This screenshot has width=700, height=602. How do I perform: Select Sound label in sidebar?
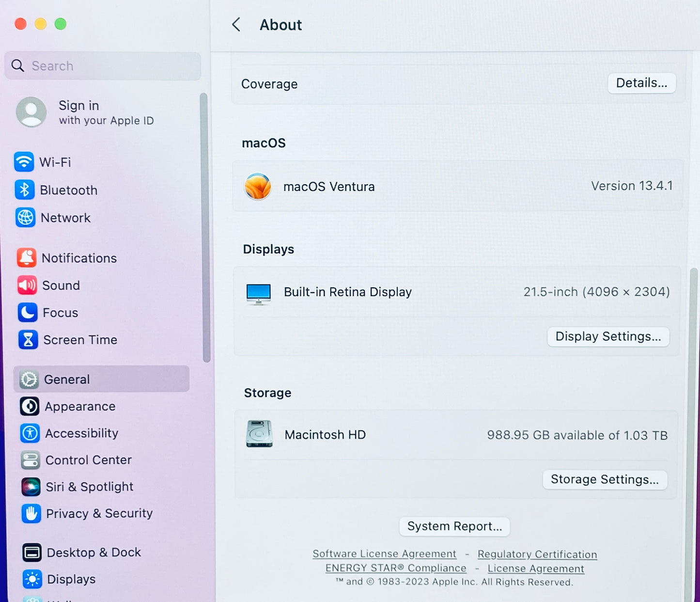61,285
